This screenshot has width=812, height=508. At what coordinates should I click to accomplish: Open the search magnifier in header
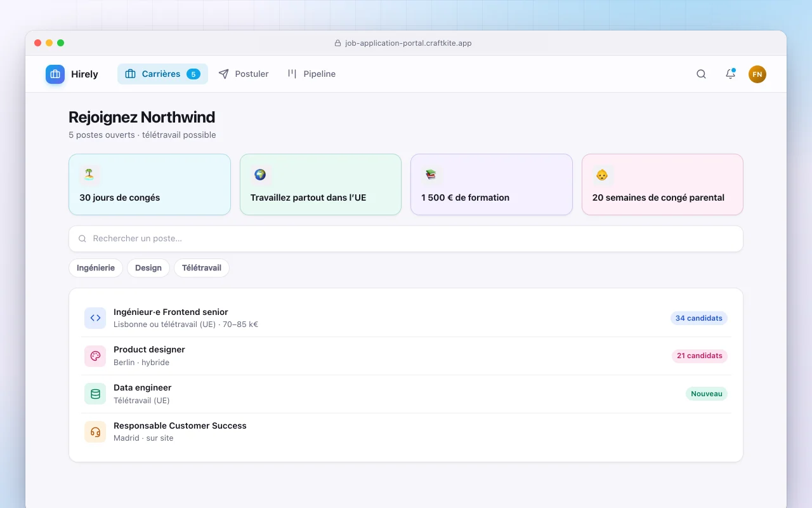pos(701,74)
